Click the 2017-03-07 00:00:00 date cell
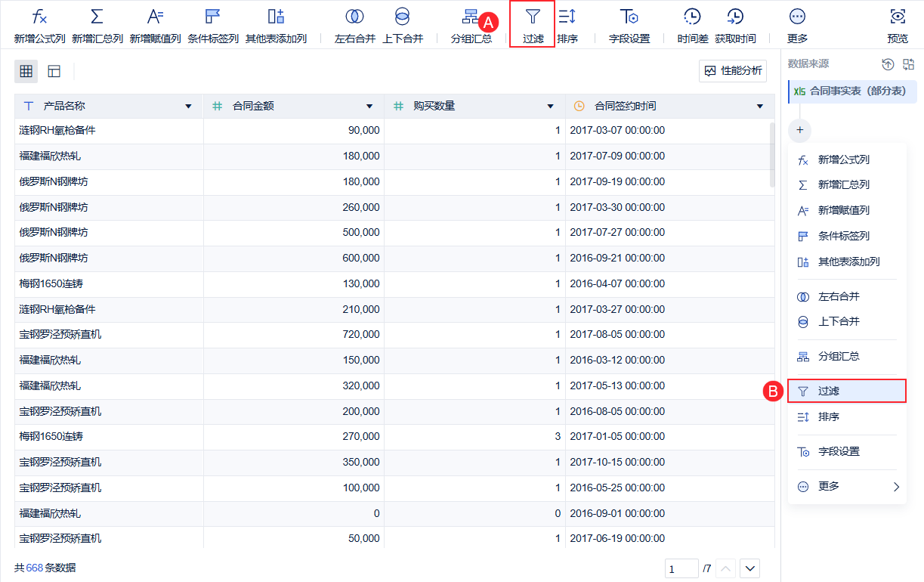924x582 pixels. click(669, 131)
